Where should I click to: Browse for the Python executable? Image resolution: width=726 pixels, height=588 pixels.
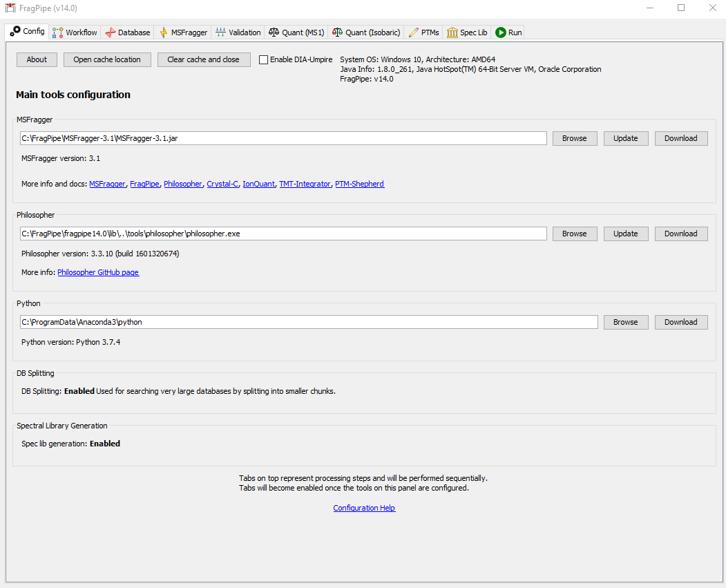[625, 322]
